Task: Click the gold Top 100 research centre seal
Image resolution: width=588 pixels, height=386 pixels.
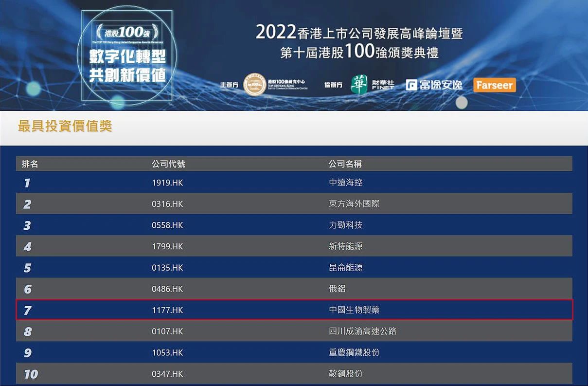Action: pos(254,85)
